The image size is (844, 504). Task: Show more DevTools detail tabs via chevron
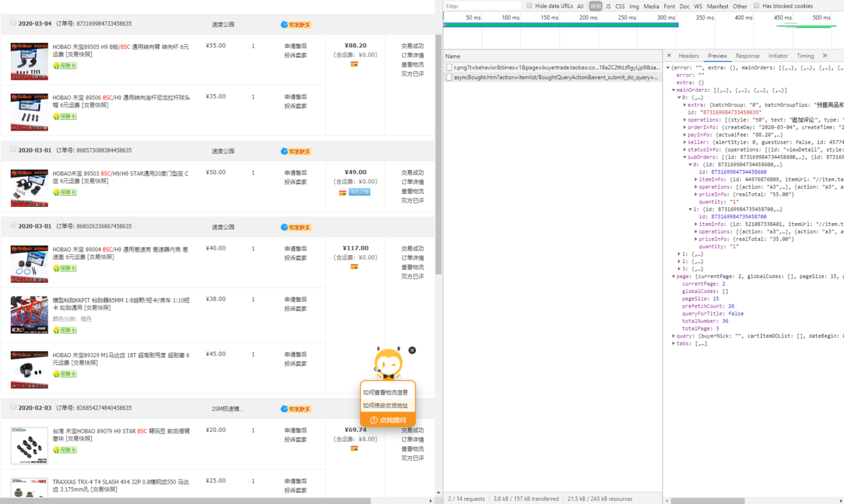825,56
